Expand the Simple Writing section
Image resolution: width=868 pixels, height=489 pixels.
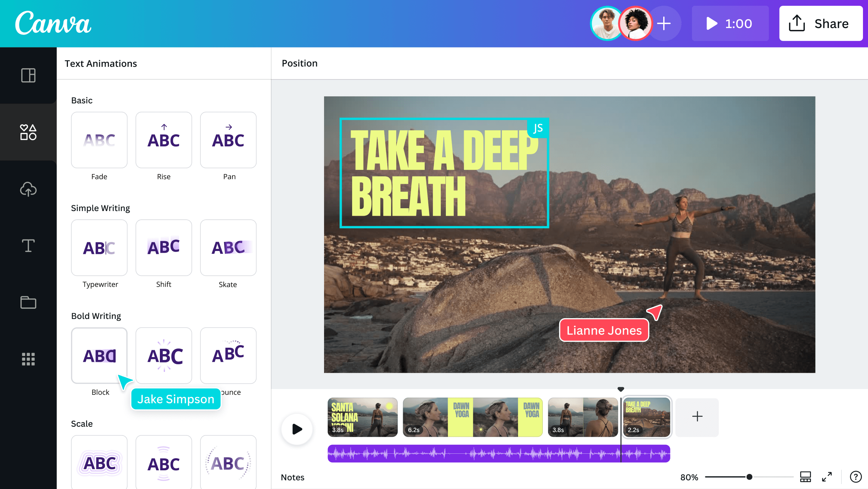(101, 207)
